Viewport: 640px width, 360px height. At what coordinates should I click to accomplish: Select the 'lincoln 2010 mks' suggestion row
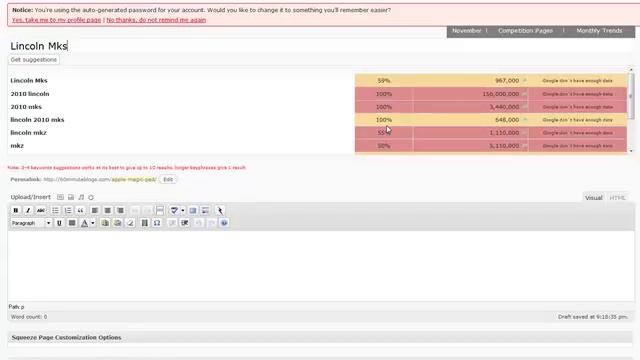pos(318,120)
